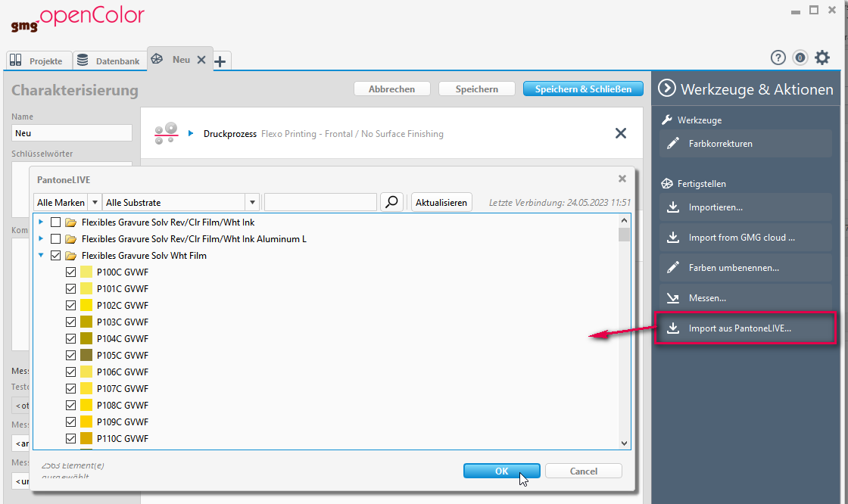The height and width of the screenshot is (504, 848).
Task: Close the Neu tab
Action: (201, 60)
